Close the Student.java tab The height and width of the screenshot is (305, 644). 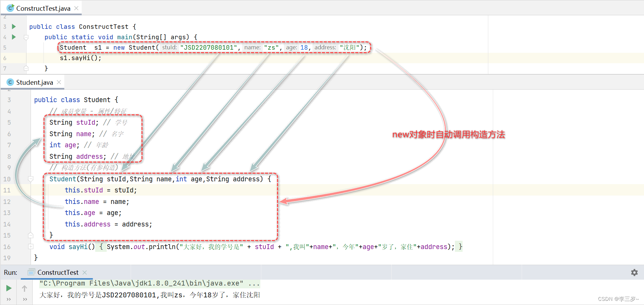(59, 82)
